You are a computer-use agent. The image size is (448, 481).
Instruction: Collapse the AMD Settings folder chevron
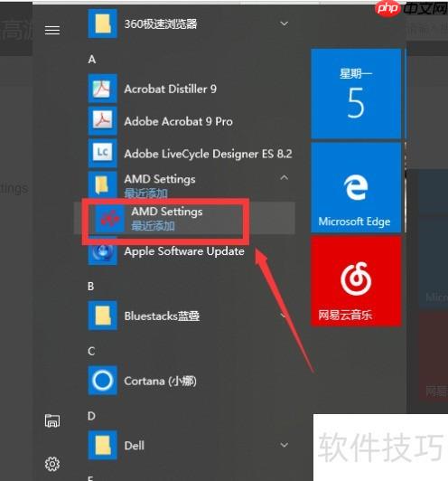[284, 177]
